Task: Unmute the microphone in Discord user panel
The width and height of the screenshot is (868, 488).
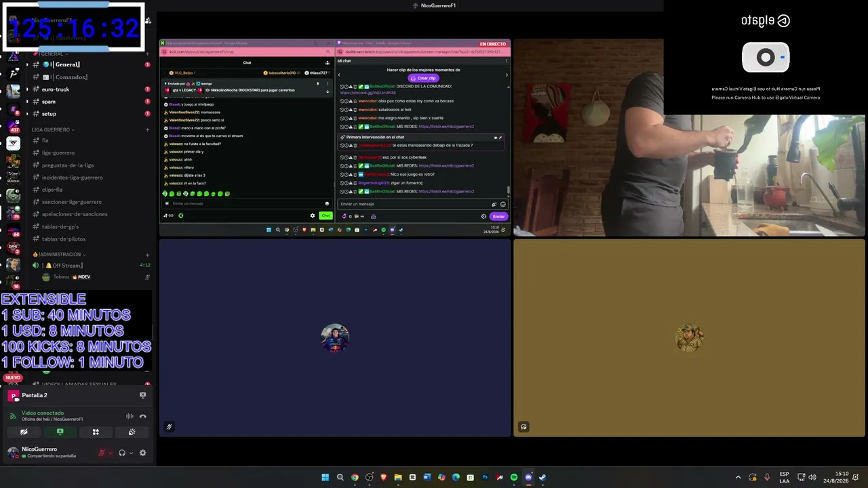Action: pos(102,453)
